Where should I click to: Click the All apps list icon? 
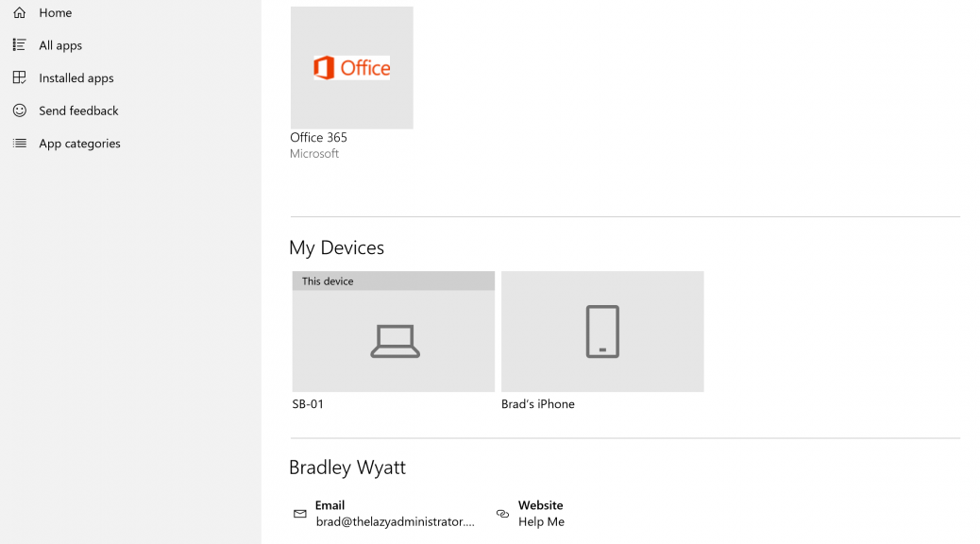coord(20,45)
